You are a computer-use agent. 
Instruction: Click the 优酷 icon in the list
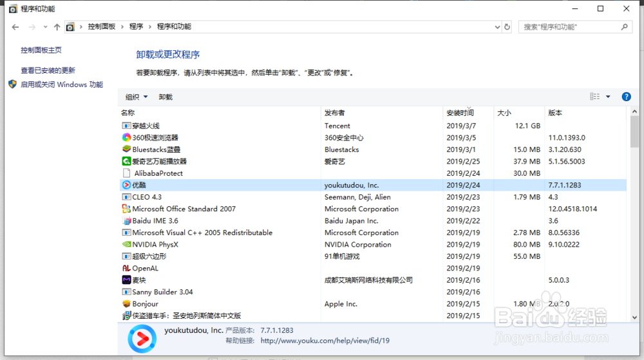click(x=126, y=185)
